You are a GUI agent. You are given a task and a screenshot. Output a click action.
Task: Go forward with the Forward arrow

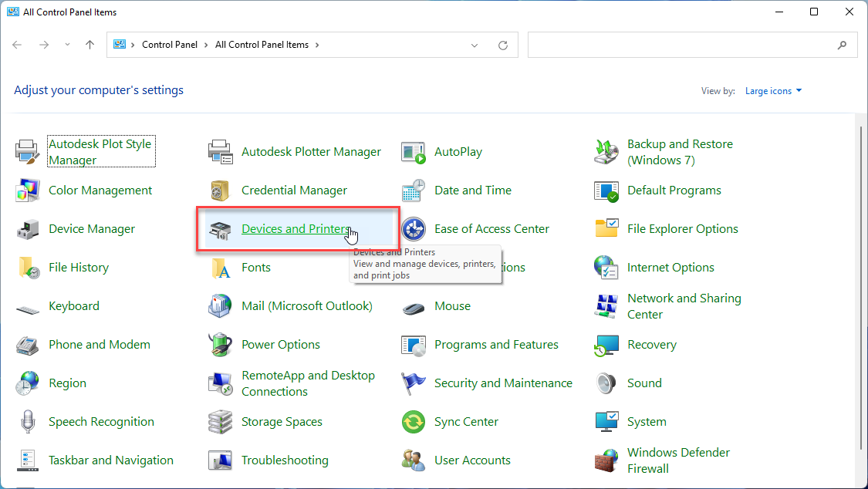(x=44, y=45)
